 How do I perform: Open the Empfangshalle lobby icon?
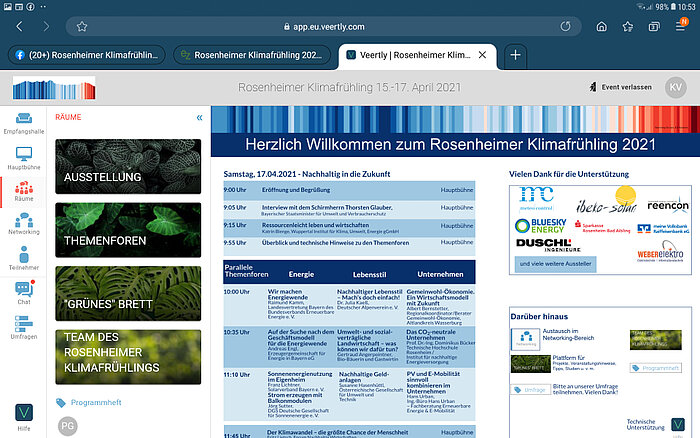point(22,123)
